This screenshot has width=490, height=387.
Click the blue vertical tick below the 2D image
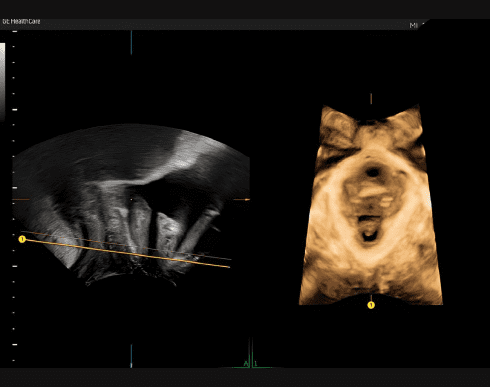(x=131, y=356)
